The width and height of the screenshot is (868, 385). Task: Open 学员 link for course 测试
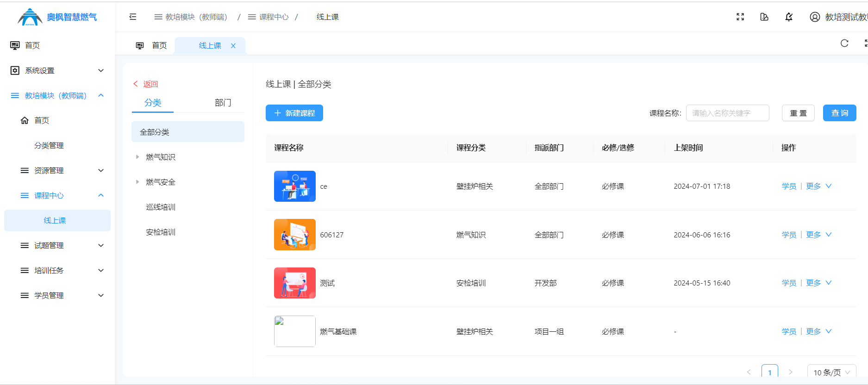(x=789, y=283)
